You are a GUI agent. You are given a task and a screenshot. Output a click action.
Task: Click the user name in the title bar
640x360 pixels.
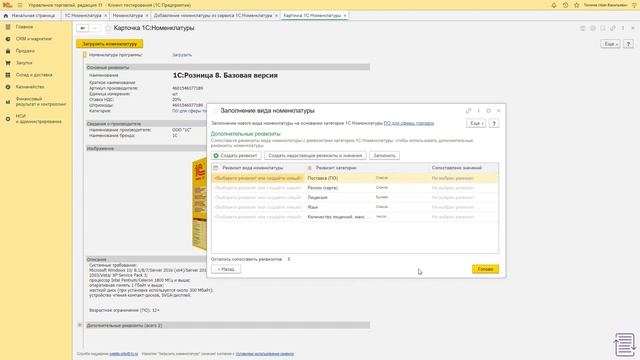(605, 5)
